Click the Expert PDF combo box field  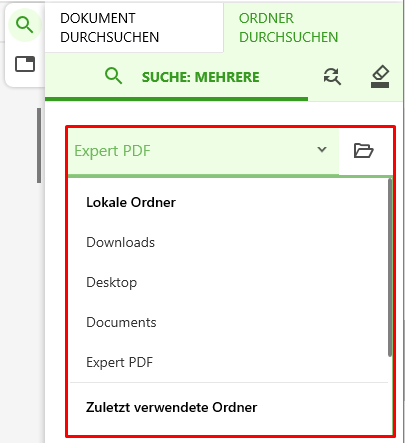[203, 151]
